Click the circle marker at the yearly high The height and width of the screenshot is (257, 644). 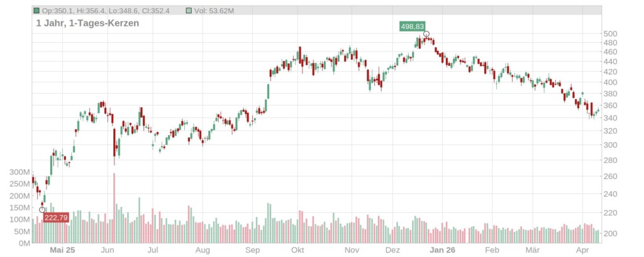click(426, 34)
